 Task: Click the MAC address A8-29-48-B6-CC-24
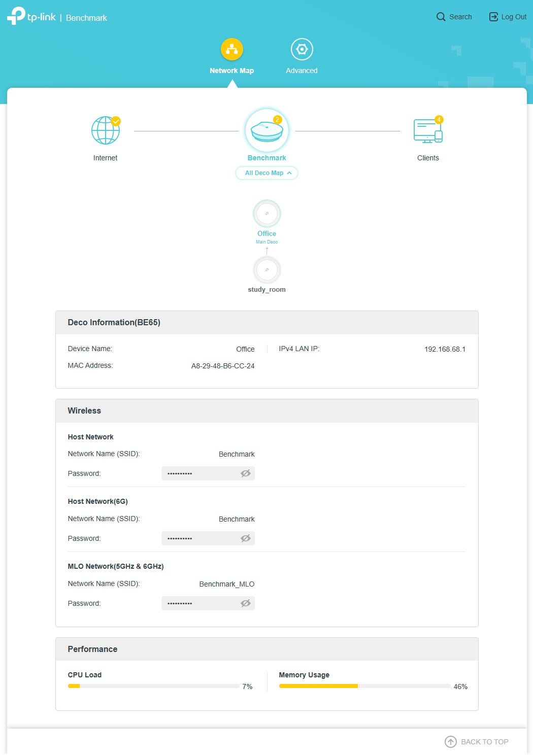tap(223, 366)
